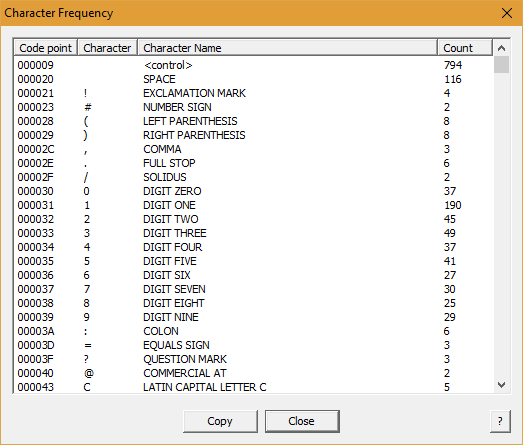This screenshot has width=523, height=445.
Task: Select the SPACE row
Action: 253,79
